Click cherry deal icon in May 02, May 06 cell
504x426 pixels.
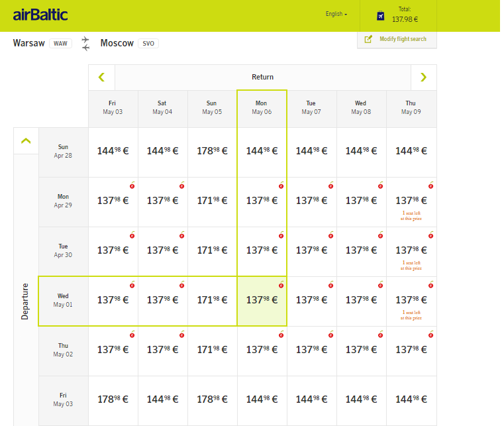pos(281,335)
